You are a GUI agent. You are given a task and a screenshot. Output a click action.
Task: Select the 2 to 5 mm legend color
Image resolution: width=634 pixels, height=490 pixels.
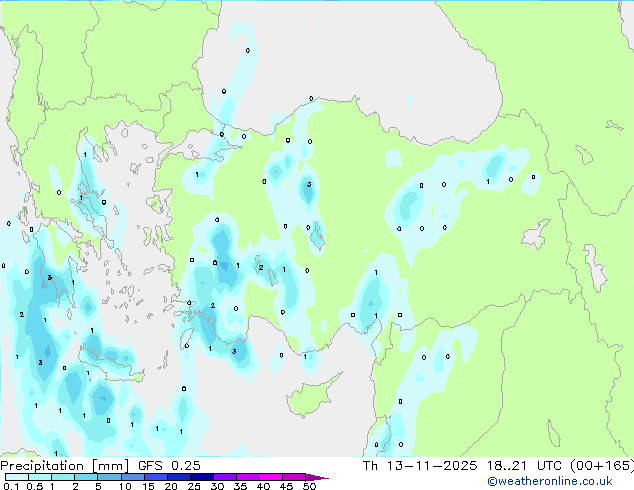click(x=86, y=477)
